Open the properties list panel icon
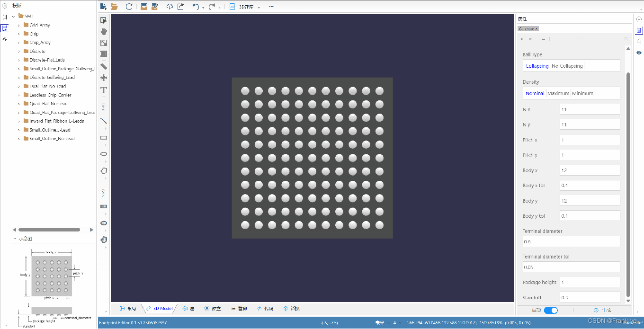Screen dimensions: 644x329 point(639,30)
